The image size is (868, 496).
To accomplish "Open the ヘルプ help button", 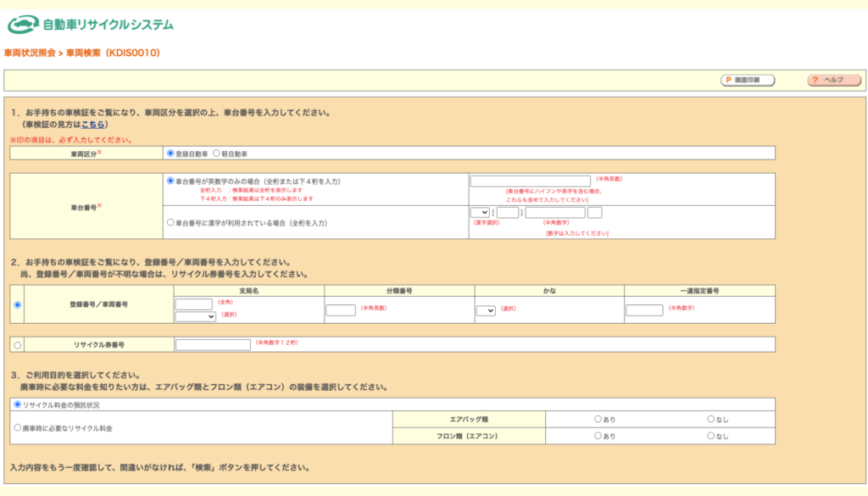I will (x=834, y=80).
